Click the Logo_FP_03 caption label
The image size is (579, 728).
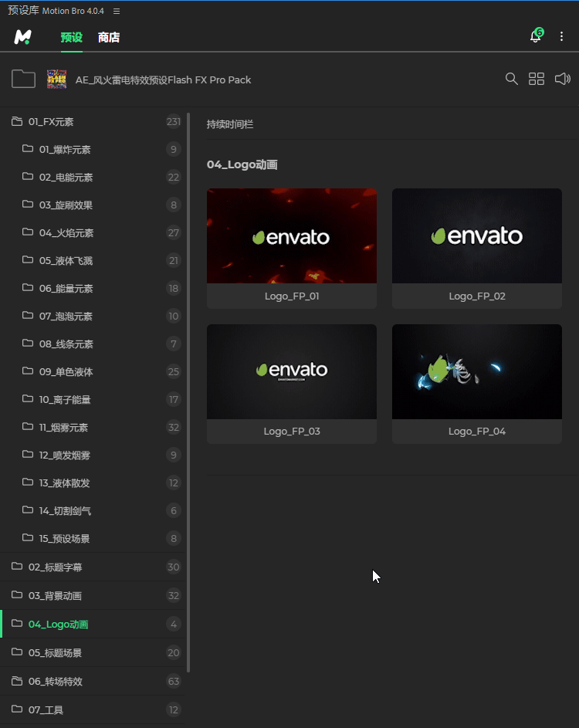292,432
